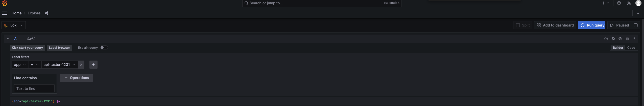Open the app label name dropdown

pos(20,65)
